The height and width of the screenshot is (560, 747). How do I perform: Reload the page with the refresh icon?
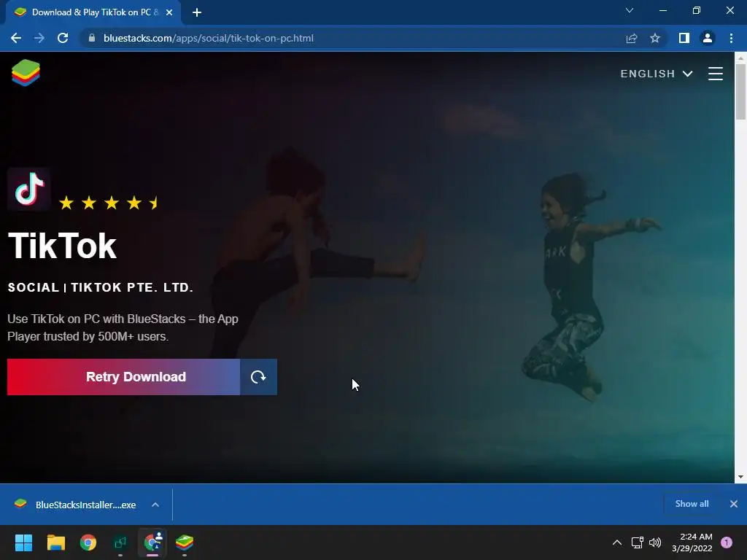[x=63, y=38]
